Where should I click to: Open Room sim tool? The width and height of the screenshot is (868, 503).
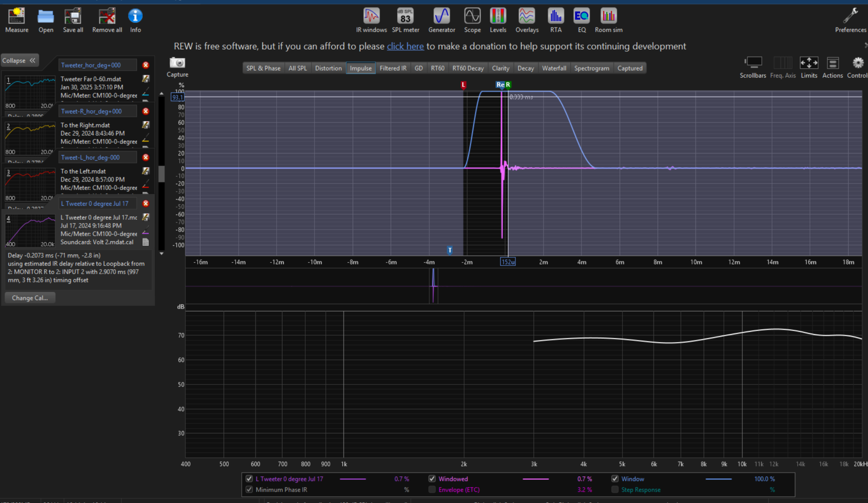(609, 20)
